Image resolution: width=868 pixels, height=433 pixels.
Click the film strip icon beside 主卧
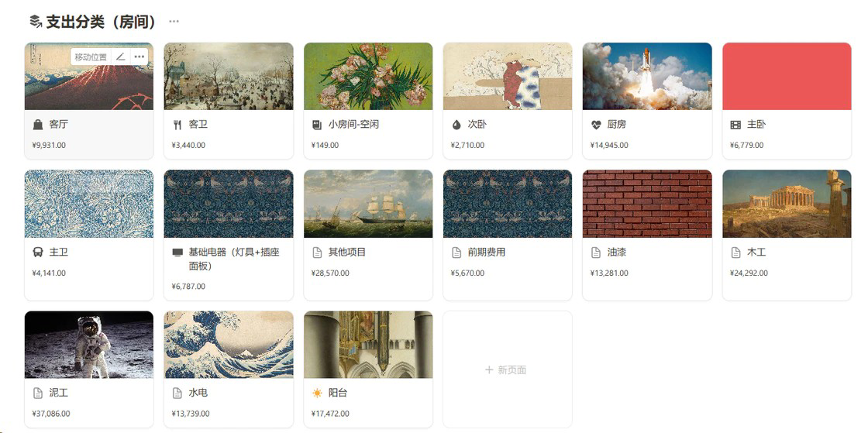tap(735, 125)
